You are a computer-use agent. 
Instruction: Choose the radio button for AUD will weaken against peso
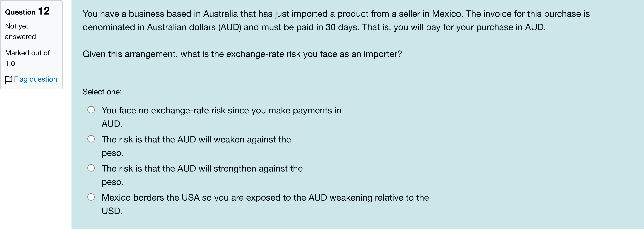tap(91, 139)
